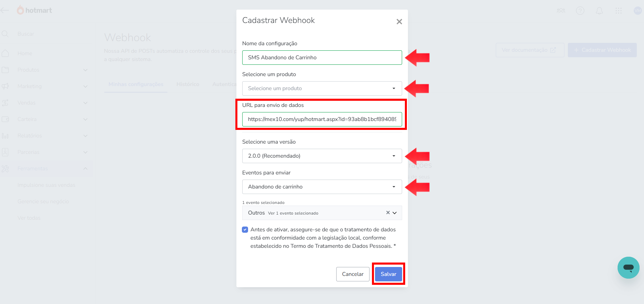The image size is (644, 304).
Task: Toggle the data treatment terms checkbox
Action: 245,230
